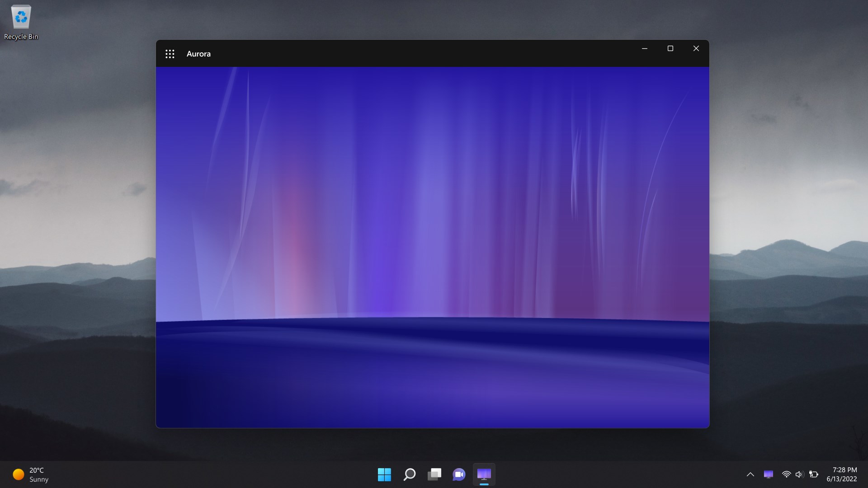The image size is (868, 488).
Task: Maximize the Aurora window
Action: pyautogui.click(x=670, y=48)
